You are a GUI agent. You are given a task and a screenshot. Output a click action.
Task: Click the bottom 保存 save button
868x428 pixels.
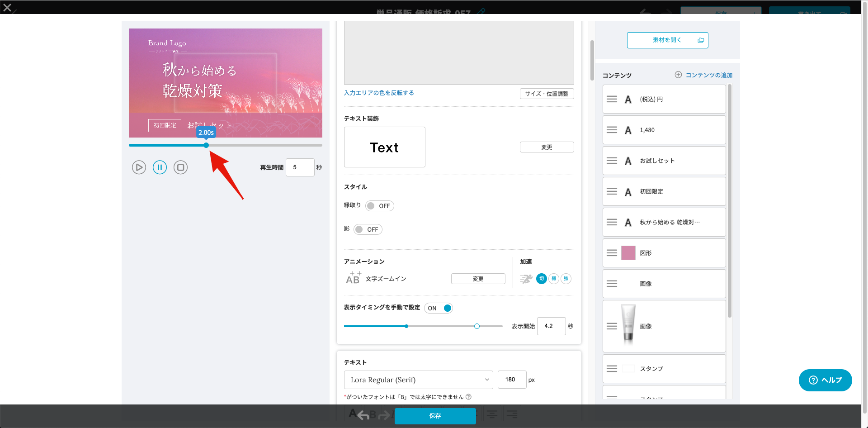click(435, 416)
